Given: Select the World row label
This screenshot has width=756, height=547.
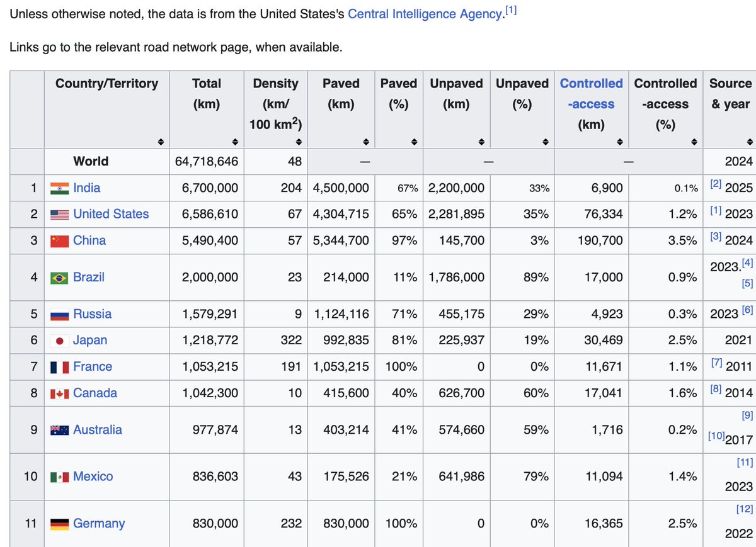Looking at the screenshot, I should point(91,162).
